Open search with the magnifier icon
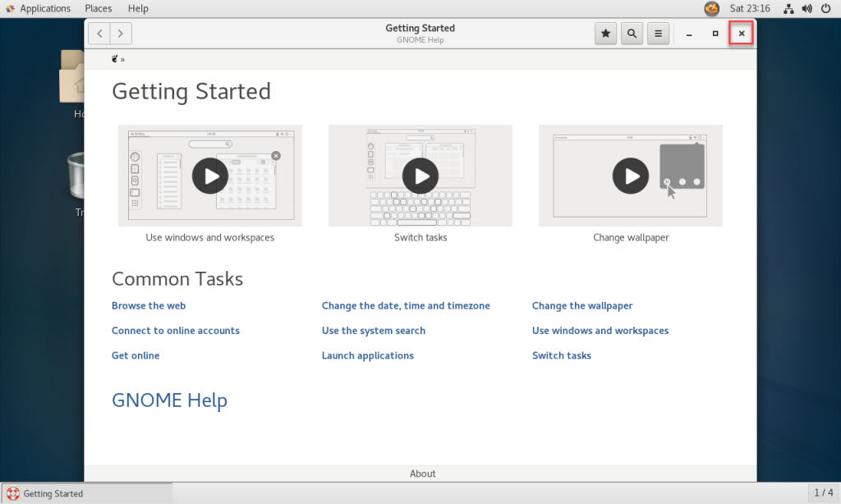This screenshot has width=841, height=504. [632, 33]
